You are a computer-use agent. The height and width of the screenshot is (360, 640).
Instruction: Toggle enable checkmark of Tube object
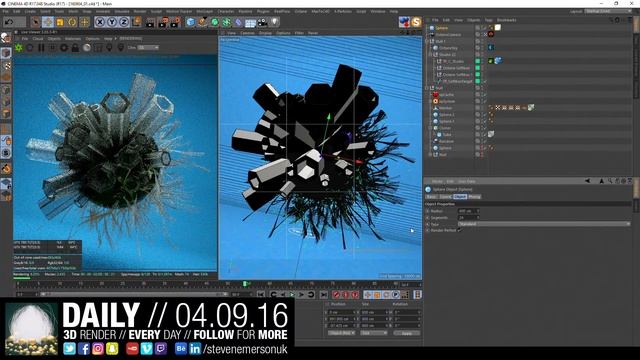click(484, 135)
